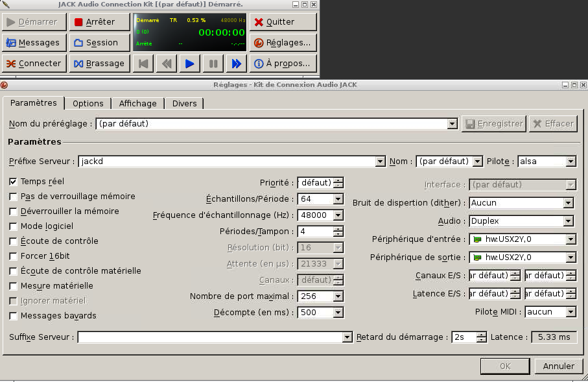
Task: Open the Bruit de dispertion dither dropdown
Action: tap(569, 203)
